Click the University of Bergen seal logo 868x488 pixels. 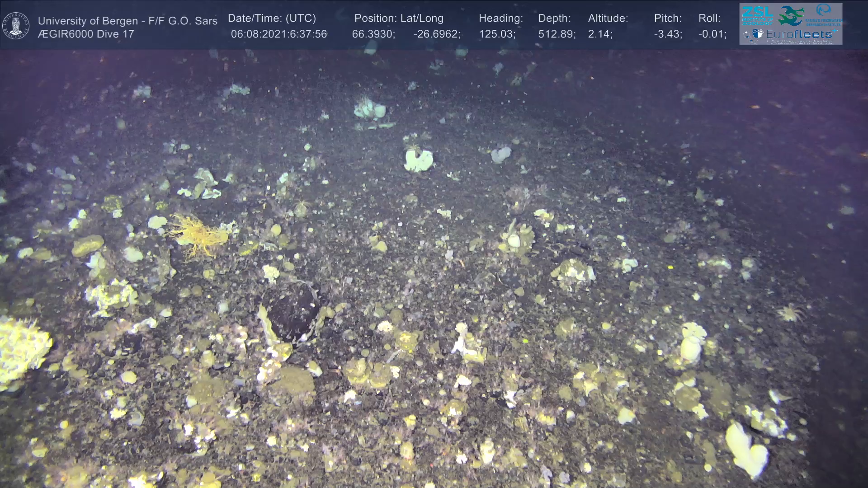tap(16, 26)
